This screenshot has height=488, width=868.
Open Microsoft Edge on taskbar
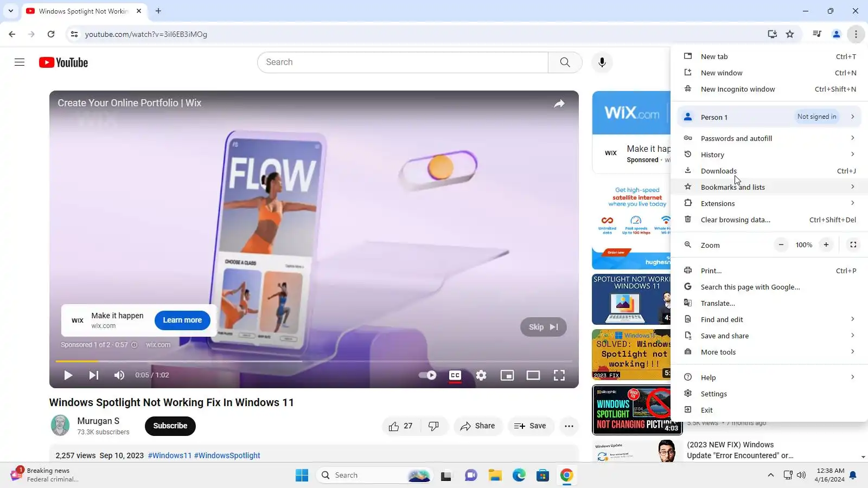(x=519, y=476)
